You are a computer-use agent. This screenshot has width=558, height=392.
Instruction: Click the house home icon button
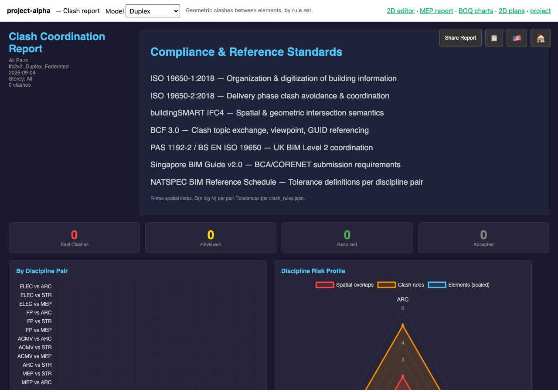point(541,38)
